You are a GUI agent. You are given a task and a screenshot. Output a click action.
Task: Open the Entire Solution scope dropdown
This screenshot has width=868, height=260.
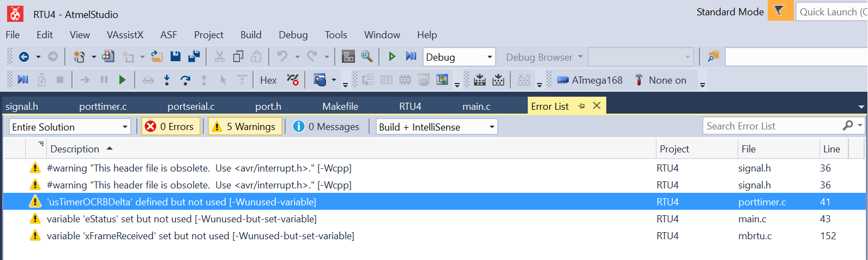(70, 127)
